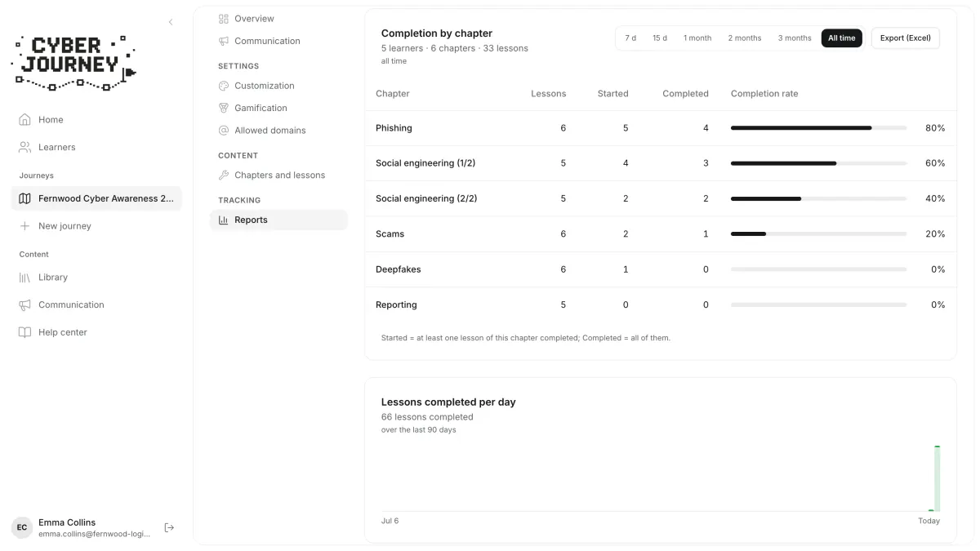This screenshot has width=980, height=551.
Task: Click the Deepfakes chapter row name
Action: pos(399,269)
